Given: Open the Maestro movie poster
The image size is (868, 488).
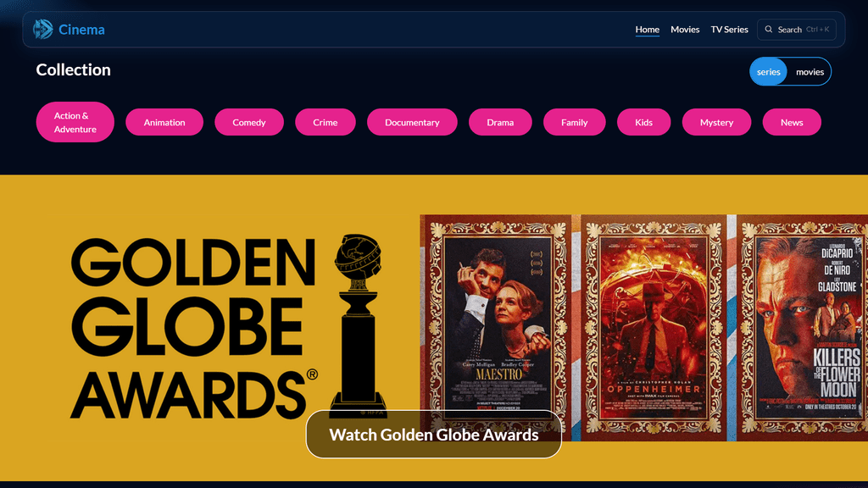Looking at the screenshot, I should click(499, 326).
